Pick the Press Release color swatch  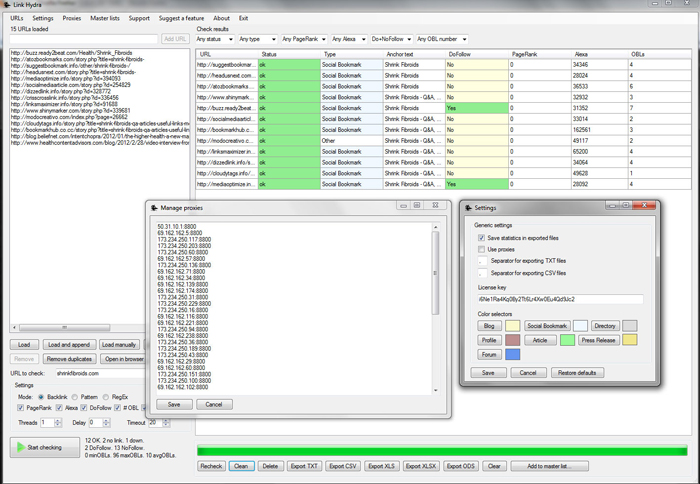pos(629,340)
